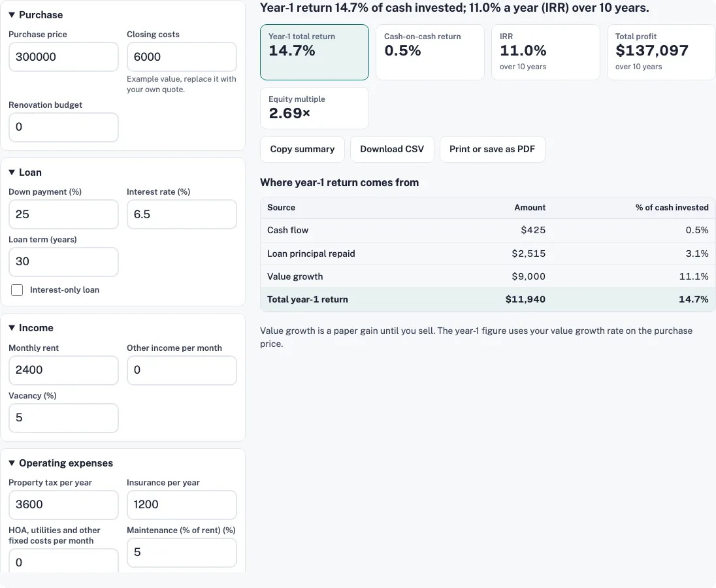The width and height of the screenshot is (716, 588).
Task: Edit the Closing costs field
Action: coord(182,57)
